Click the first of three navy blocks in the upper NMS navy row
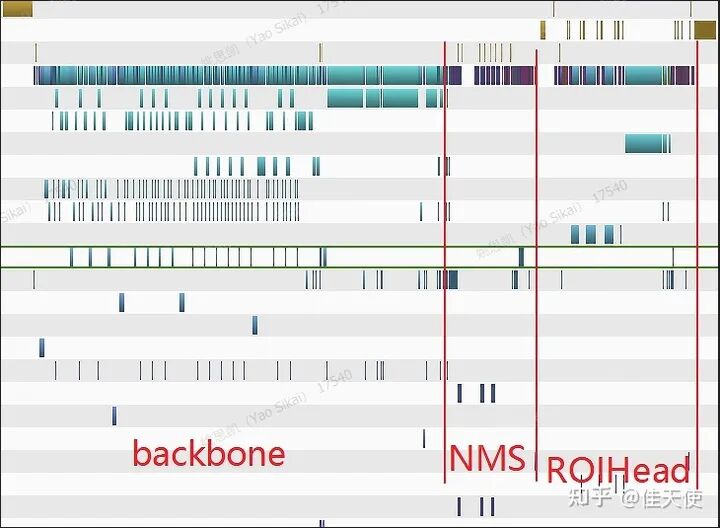Viewport: 720px width, 528px height. coord(459,393)
